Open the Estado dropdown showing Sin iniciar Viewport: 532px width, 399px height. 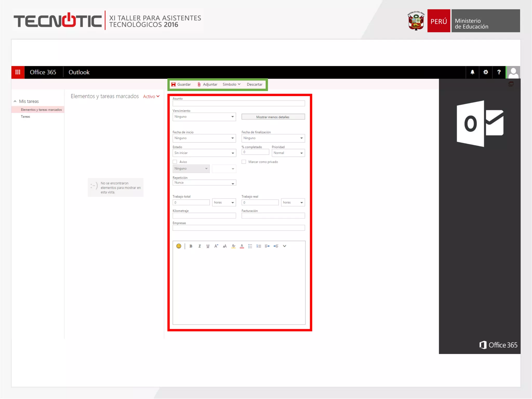[204, 153]
